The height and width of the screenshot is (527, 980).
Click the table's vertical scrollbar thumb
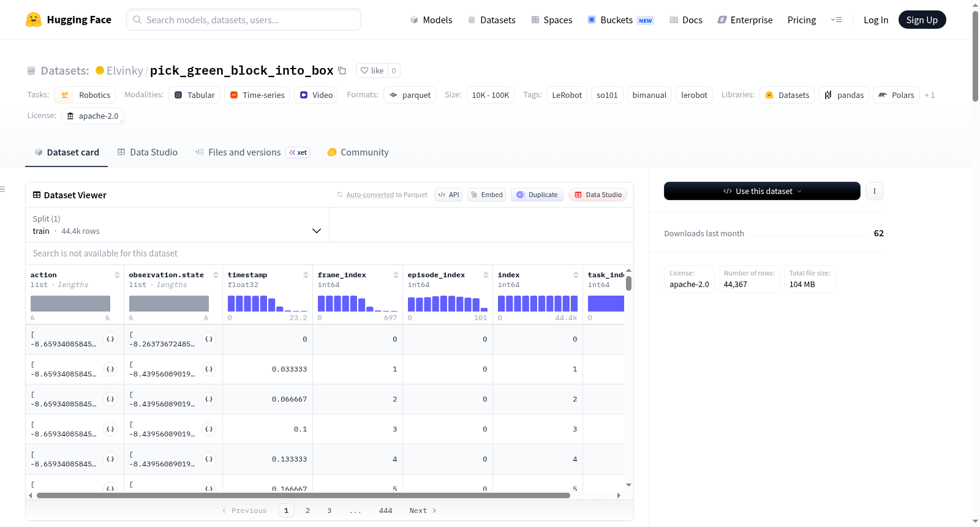click(628, 283)
